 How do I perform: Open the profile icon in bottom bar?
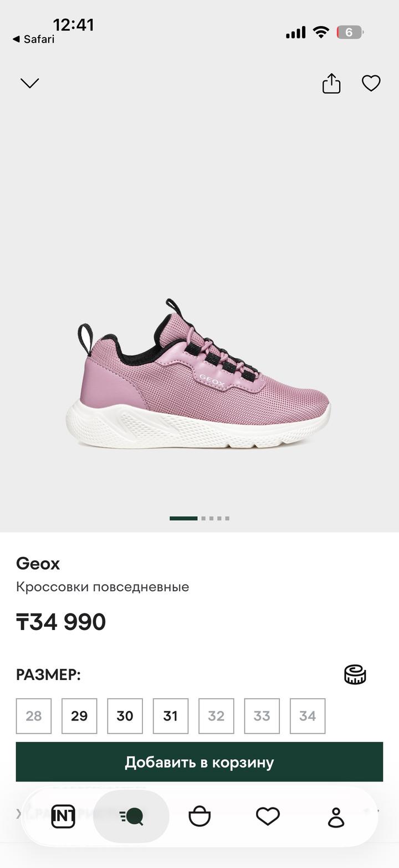(336, 817)
